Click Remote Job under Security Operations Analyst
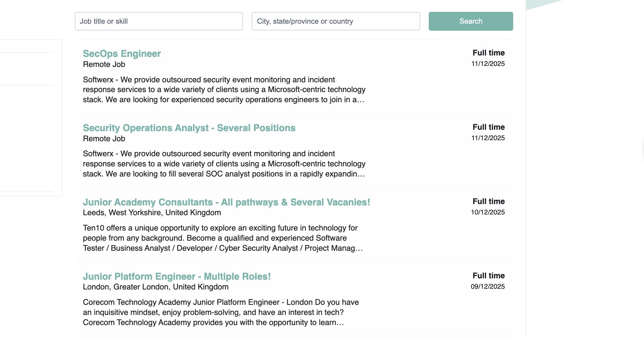 [104, 139]
